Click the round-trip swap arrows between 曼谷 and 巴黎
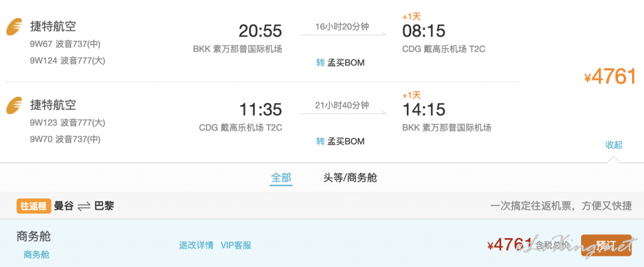This screenshot has height=267, width=644. 84,206
